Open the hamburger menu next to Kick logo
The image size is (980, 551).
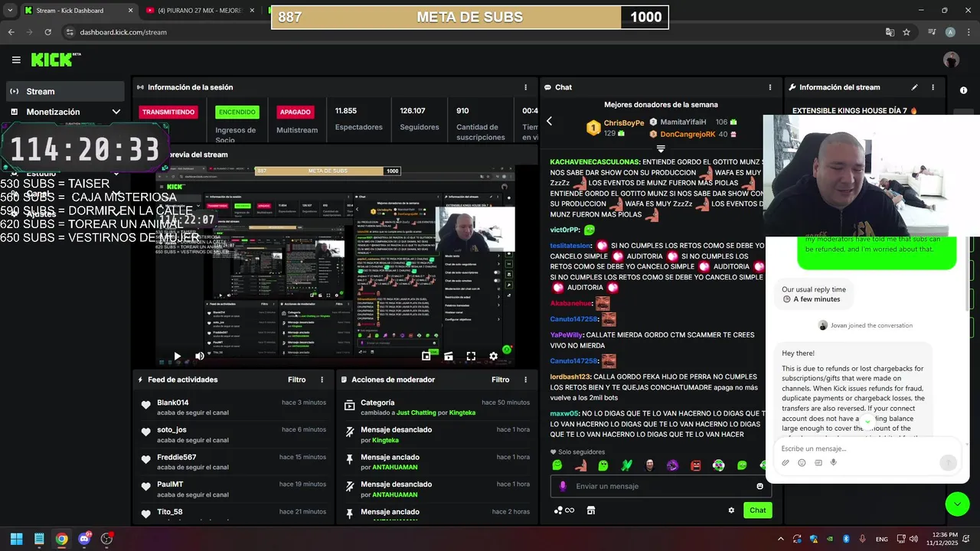pyautogui.click(x=16, y=60)
